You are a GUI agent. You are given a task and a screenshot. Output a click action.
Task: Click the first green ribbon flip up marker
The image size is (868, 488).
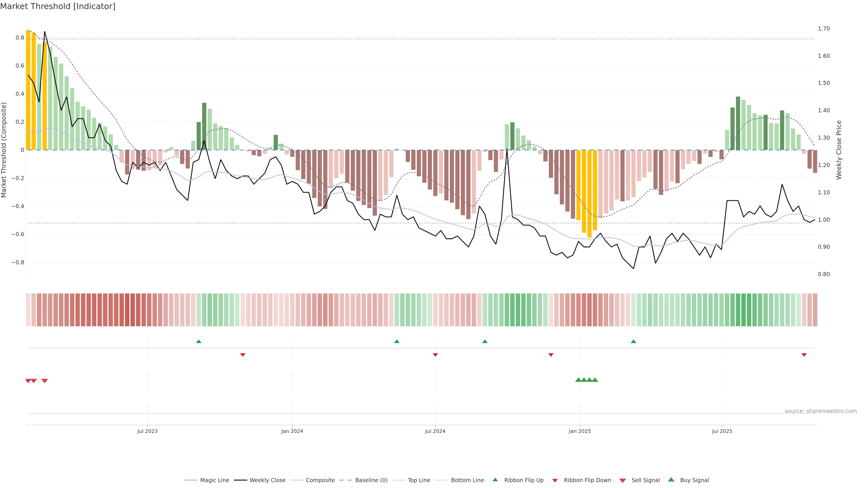(x=198, y=342)
